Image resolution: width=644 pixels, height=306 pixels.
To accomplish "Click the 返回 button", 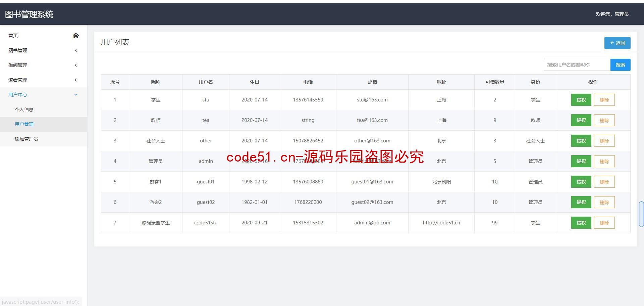I will [x=617, y=43].
